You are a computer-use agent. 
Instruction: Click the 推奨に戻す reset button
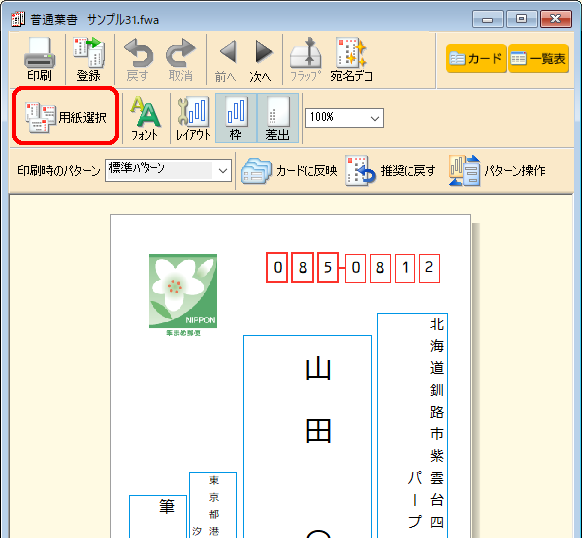pyautogui.click(x=390, y=171)
